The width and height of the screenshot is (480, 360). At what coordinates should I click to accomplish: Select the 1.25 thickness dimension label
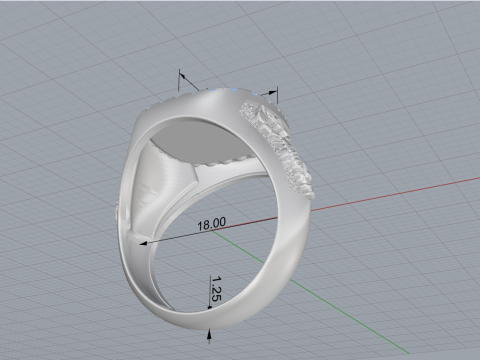216,289
